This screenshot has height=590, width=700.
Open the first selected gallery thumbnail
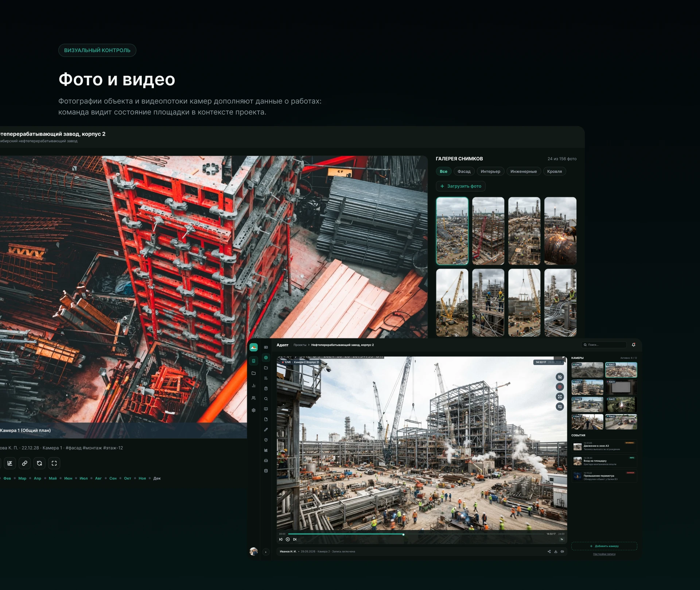click(x=452, y=231)
